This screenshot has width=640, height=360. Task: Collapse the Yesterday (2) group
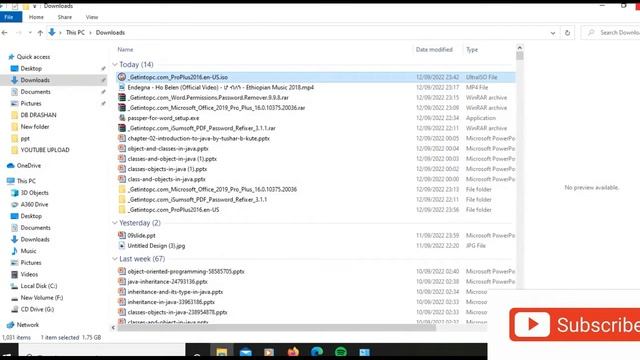coord(115,223)
